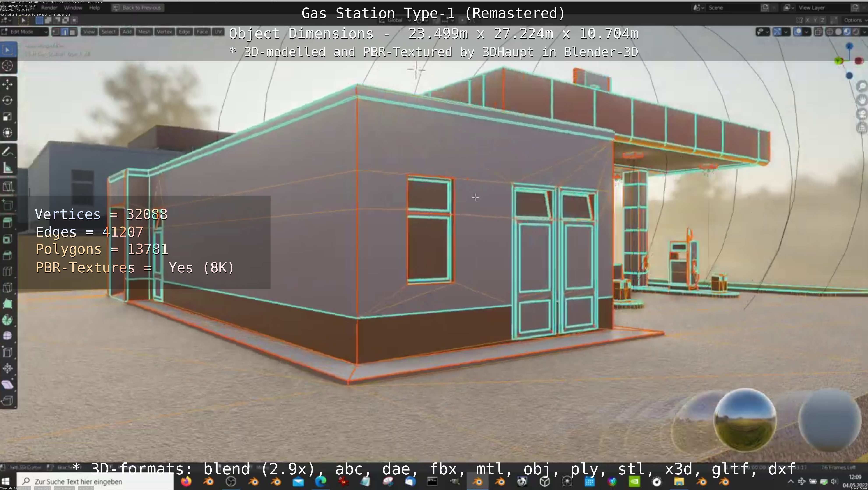868x490 pixels.
Task: Click the UV menu button
Action: [218, 32]
